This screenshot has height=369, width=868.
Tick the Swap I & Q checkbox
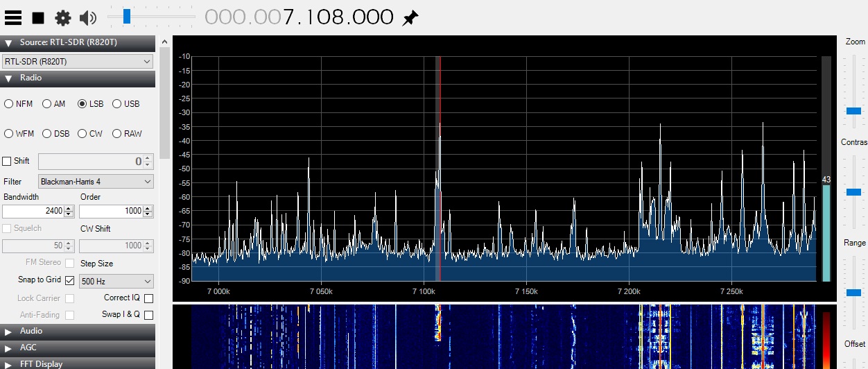(148, 315)
